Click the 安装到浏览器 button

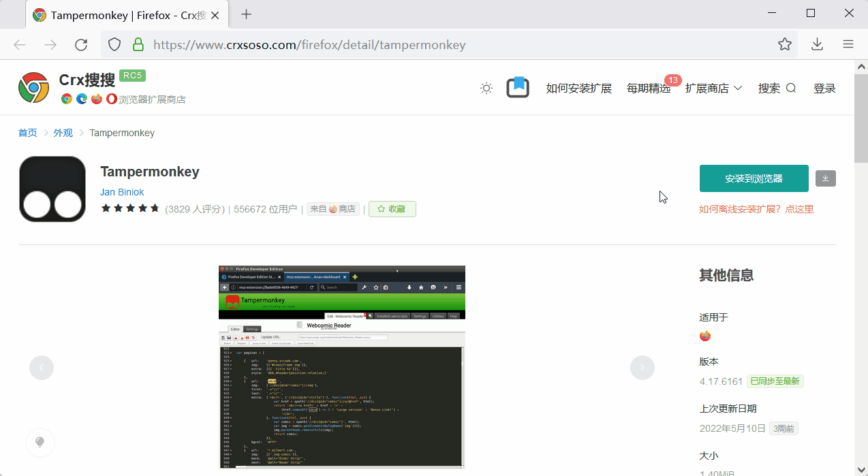(754, 178)
